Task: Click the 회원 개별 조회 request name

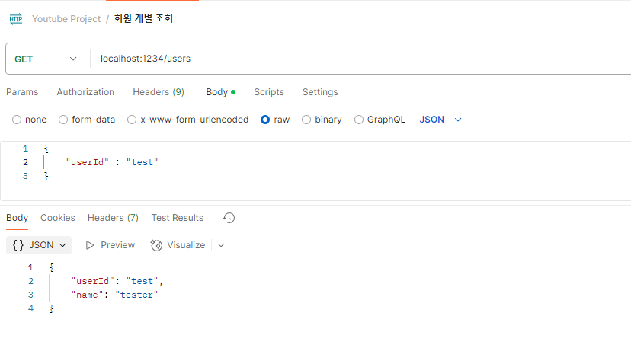Action: [143, 19]
